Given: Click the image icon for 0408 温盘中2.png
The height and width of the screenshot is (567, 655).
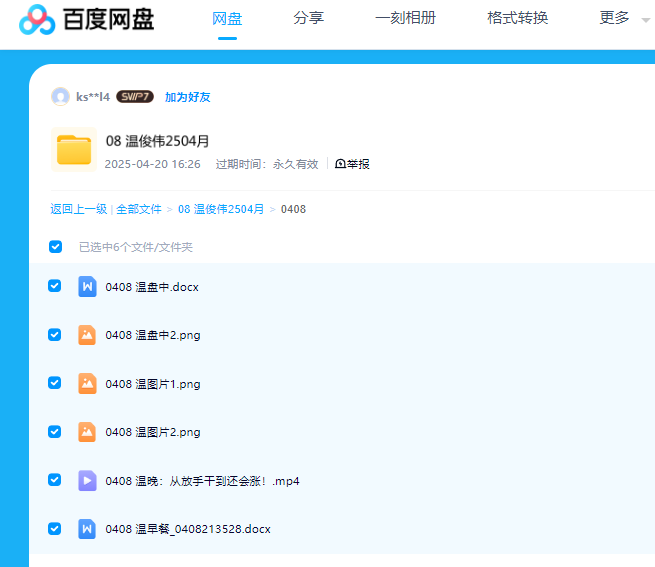Looking at the screenshot, I should [87, 335].
